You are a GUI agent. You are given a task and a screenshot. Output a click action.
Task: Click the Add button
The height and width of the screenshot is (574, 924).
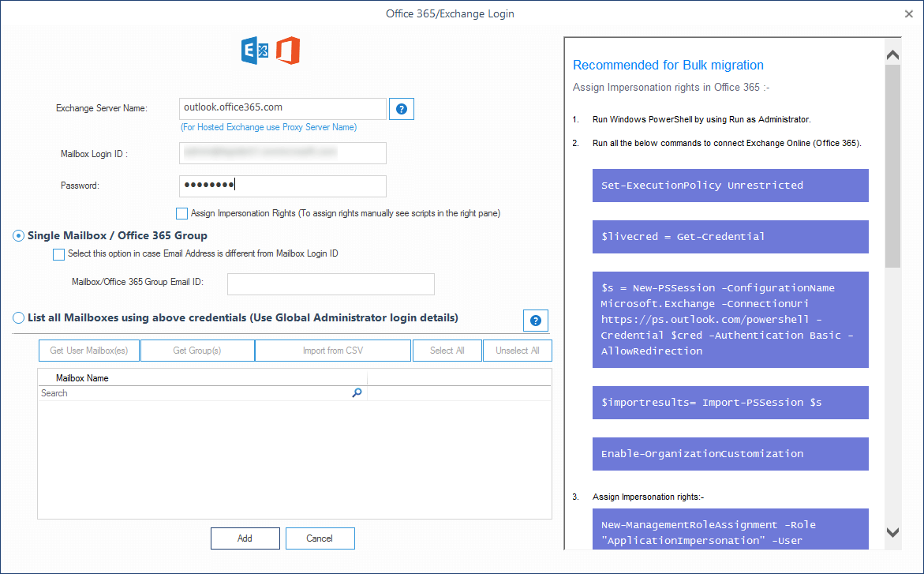pyautogui.click(x=245, y=538)
